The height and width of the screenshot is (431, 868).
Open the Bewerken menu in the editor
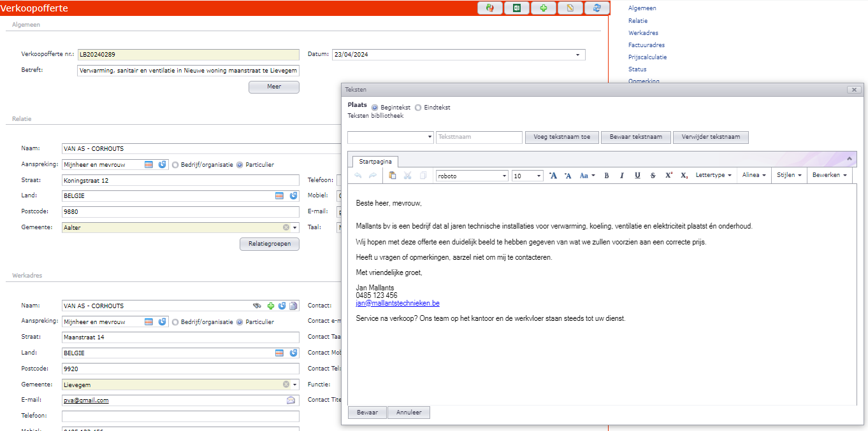(829, 175)
